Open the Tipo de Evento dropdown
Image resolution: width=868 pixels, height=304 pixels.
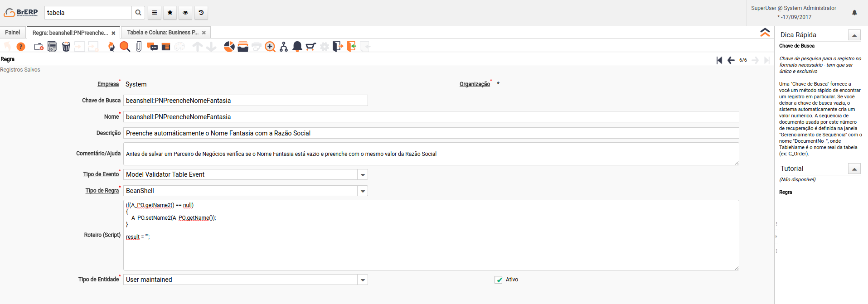coord(363,175)
